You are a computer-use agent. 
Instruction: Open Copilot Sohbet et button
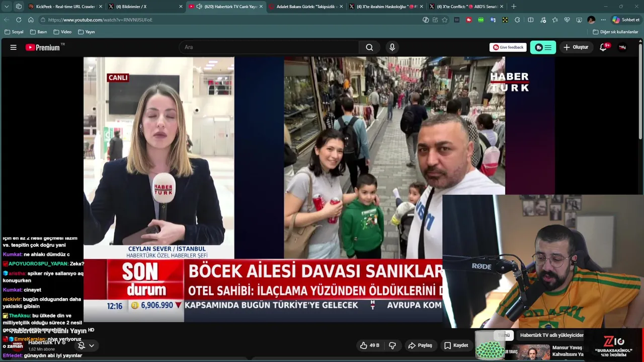pos(626,20)
